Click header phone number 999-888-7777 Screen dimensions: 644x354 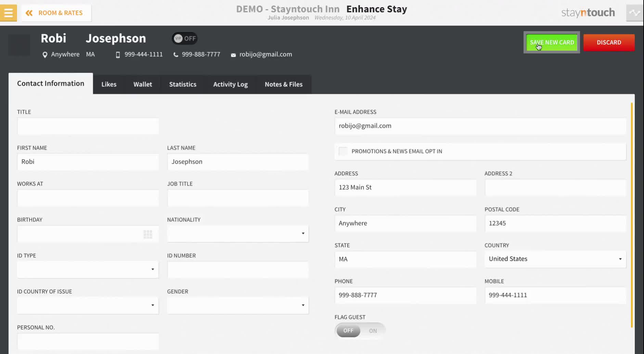[x=201, y=54]
